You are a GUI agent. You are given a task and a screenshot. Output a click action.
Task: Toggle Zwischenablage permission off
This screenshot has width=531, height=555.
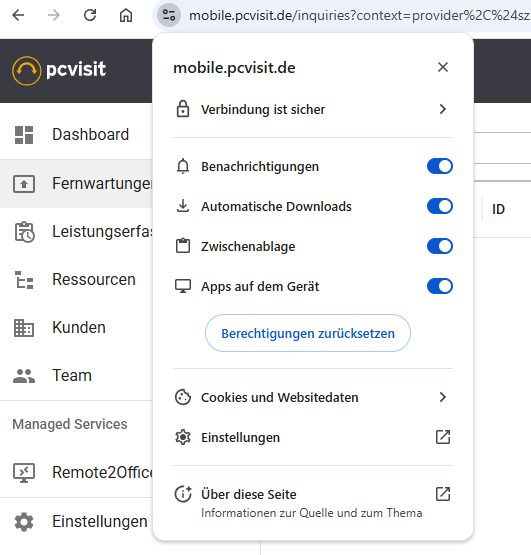440,246
